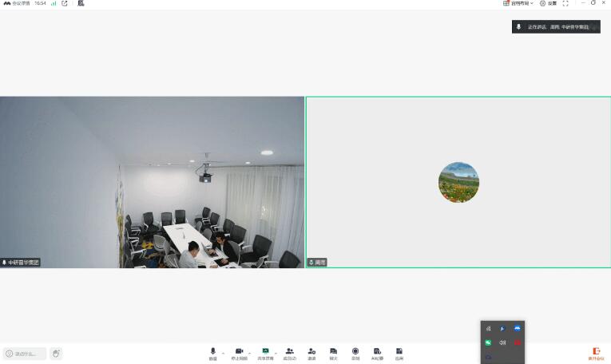Expand the microphone audio options arrow
This screenshot has height=364, width=611.
(223, 352)
